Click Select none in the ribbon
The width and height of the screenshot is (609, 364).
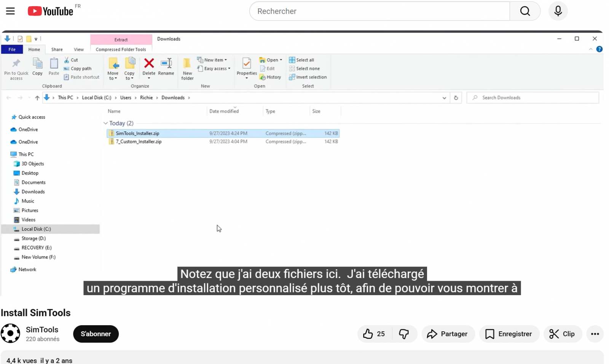point(304,68)
